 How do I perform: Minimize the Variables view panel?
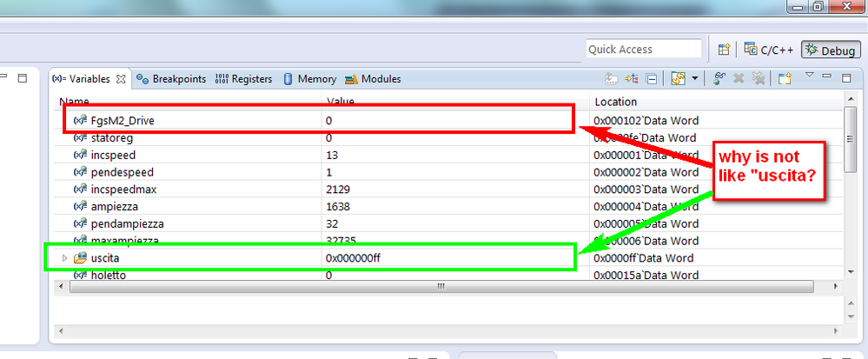[827, 76]
